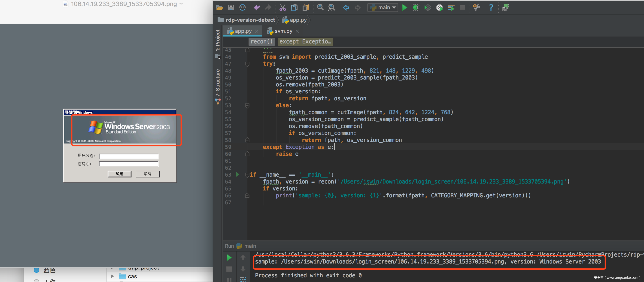Click the Synchronize arrows icon
644x282 pixels.
242,7
